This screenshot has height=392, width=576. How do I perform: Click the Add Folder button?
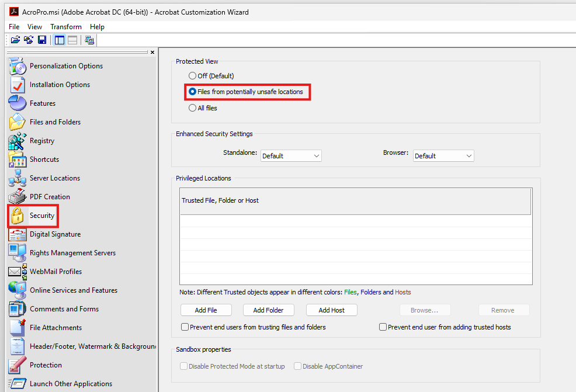(268, 310)
